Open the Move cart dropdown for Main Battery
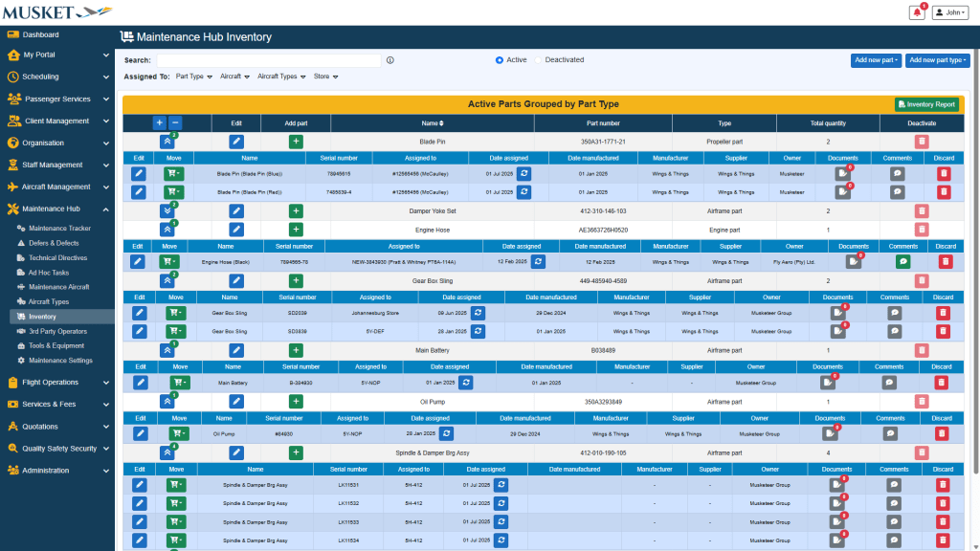This screenshot has width=980, height=551. click(x=179, y=382)
